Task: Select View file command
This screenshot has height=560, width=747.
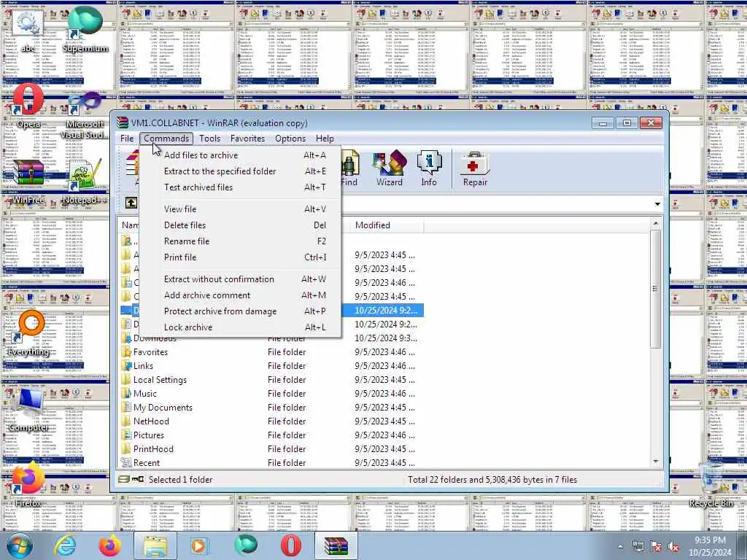Action: click(x=241, y=209)
